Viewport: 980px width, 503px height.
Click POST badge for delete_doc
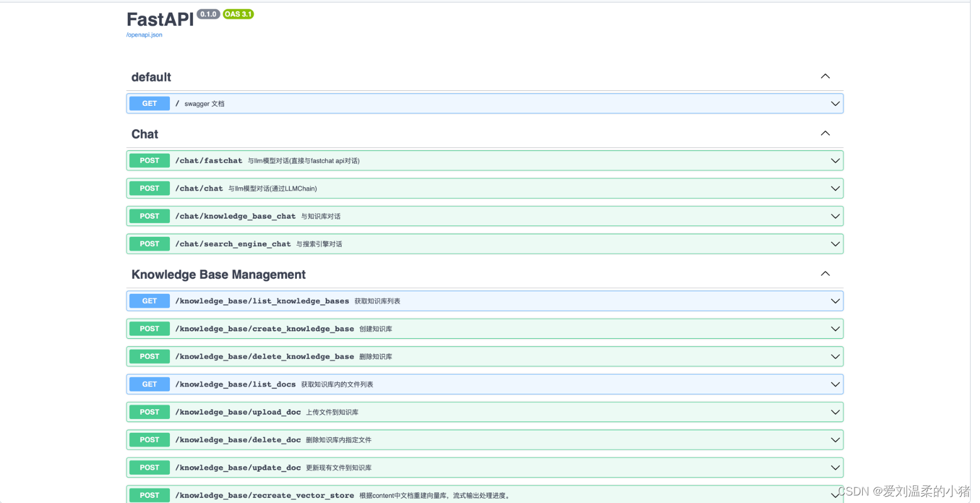pos(150,440)
